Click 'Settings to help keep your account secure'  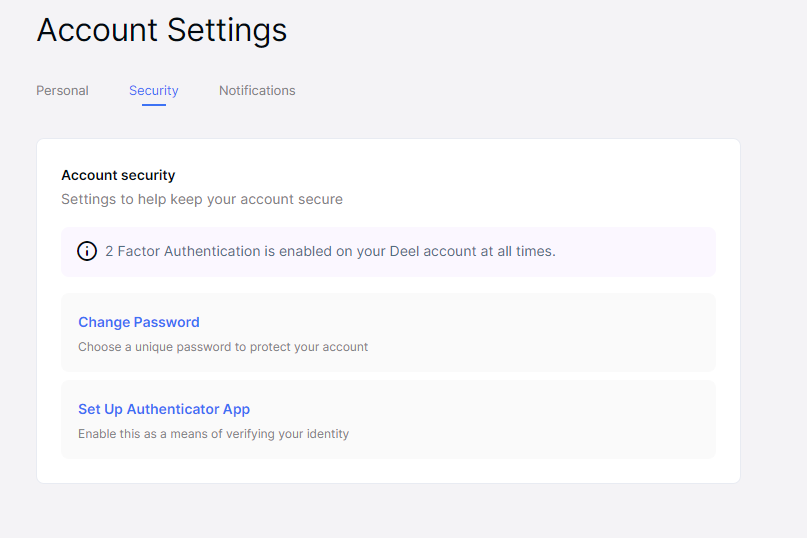tap(202, 199)
